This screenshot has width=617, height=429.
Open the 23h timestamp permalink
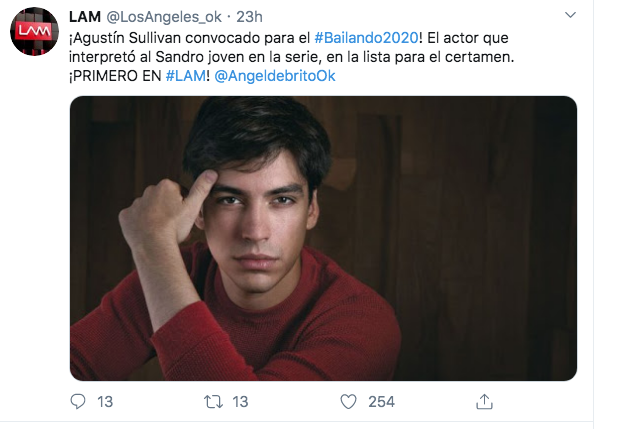coord(249,17)
